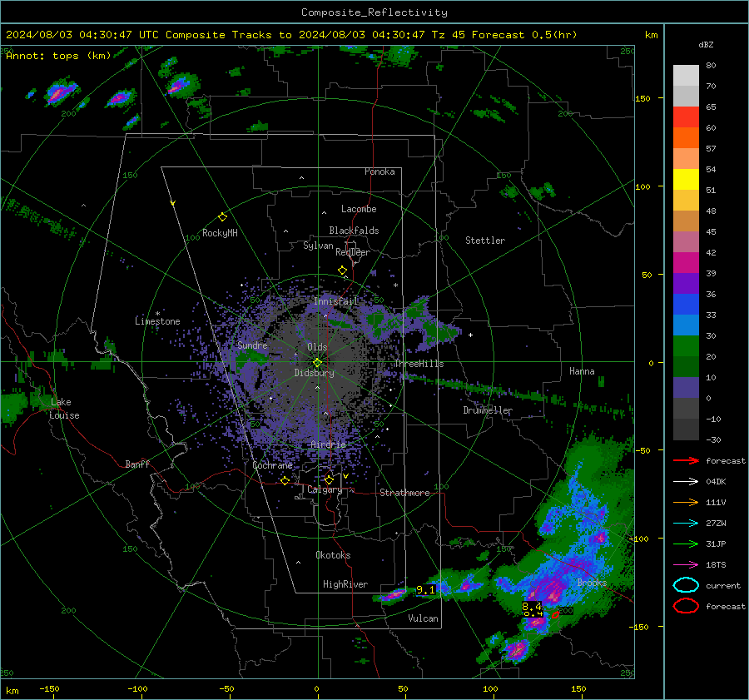Click the cyan 27ZW arrow in legend
749x700 pixels.
(686, 524)
